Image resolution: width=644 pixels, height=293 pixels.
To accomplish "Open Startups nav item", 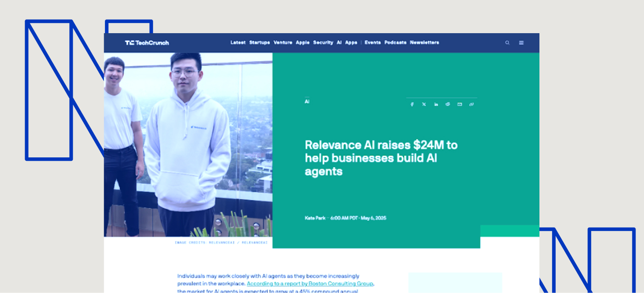I will 259,43.
